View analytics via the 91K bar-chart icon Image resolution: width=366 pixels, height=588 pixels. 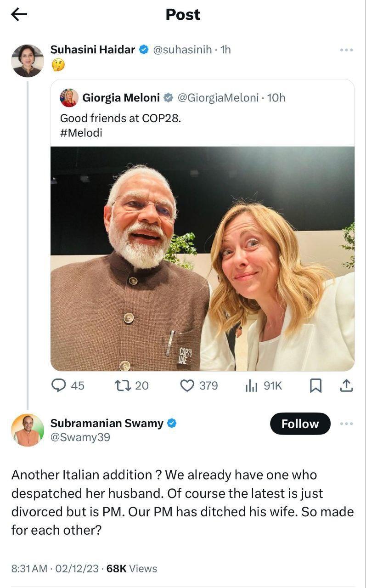click(251, 386)
